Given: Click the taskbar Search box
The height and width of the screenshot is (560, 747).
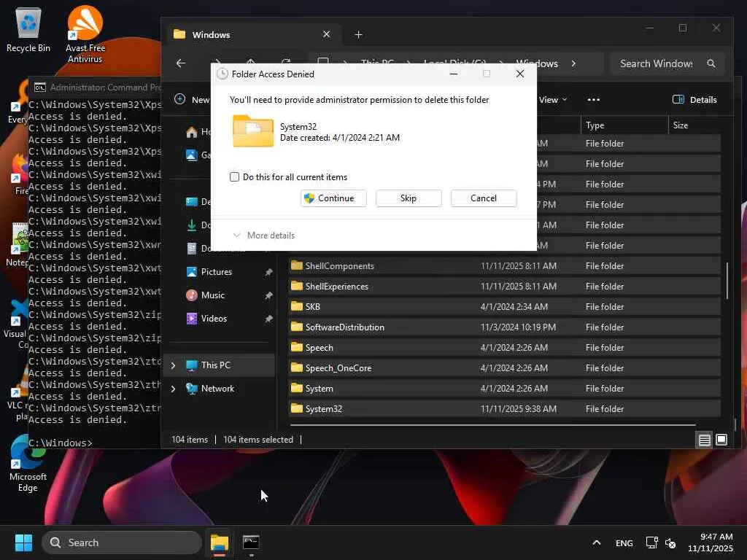Looking at the screenshot, I should point(122,542).
